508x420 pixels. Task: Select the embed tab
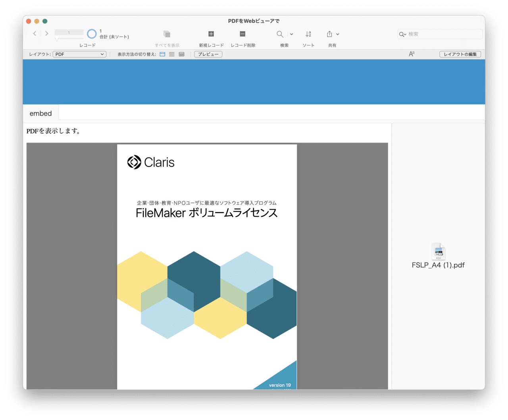pos(40,113)
